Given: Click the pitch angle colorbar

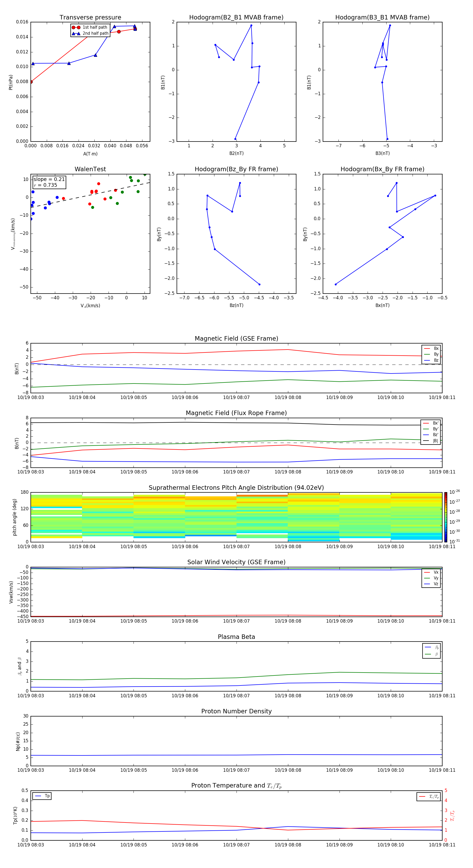Looking at the screenshot, I should tap(446, 517).
